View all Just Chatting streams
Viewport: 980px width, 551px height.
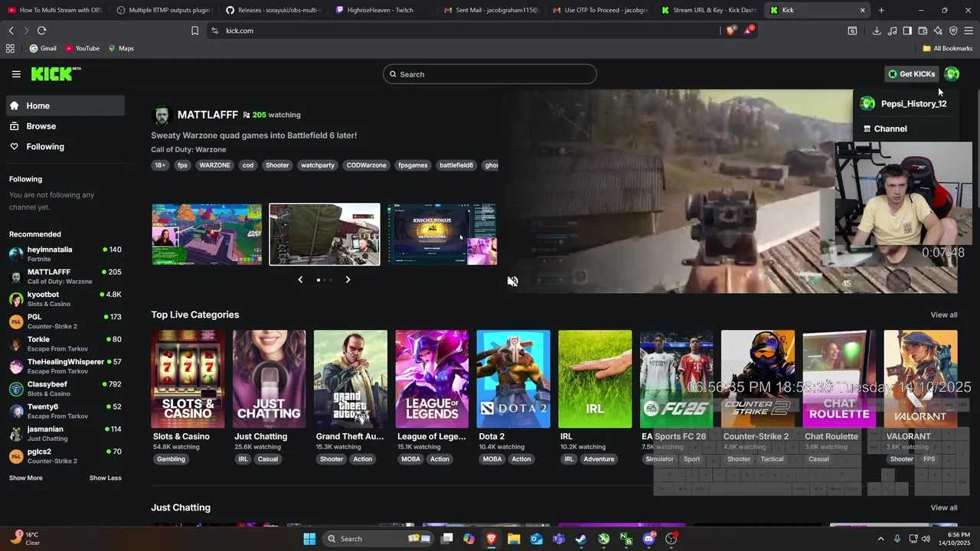943,508
